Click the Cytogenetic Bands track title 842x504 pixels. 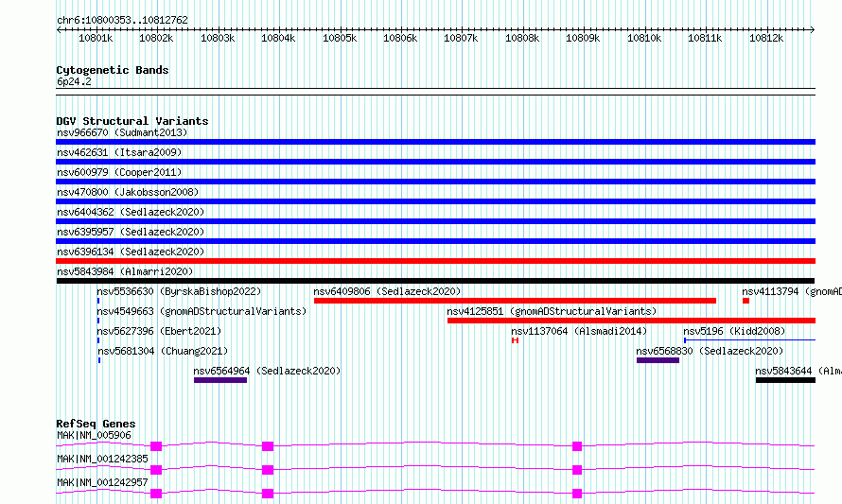[x=113, y=70]
